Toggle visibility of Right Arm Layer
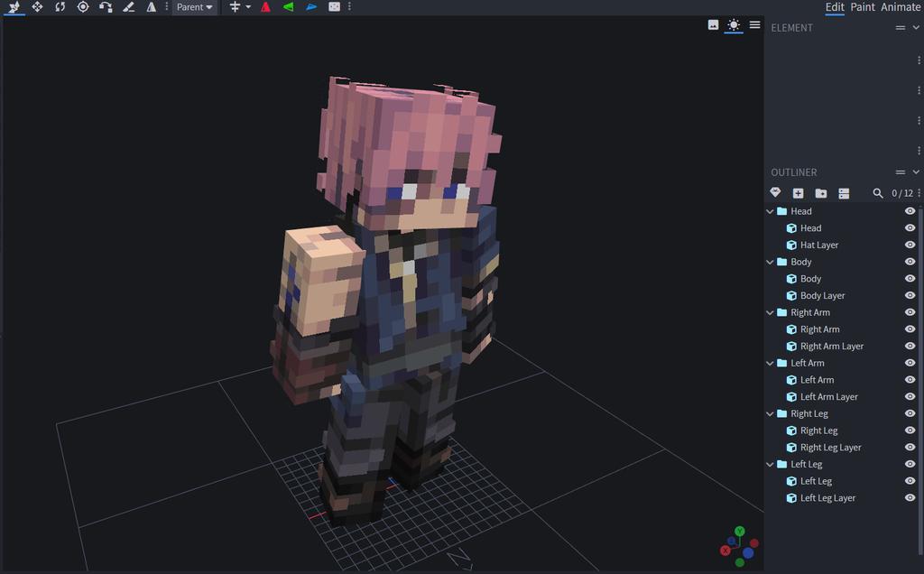 tap(910, 346)
